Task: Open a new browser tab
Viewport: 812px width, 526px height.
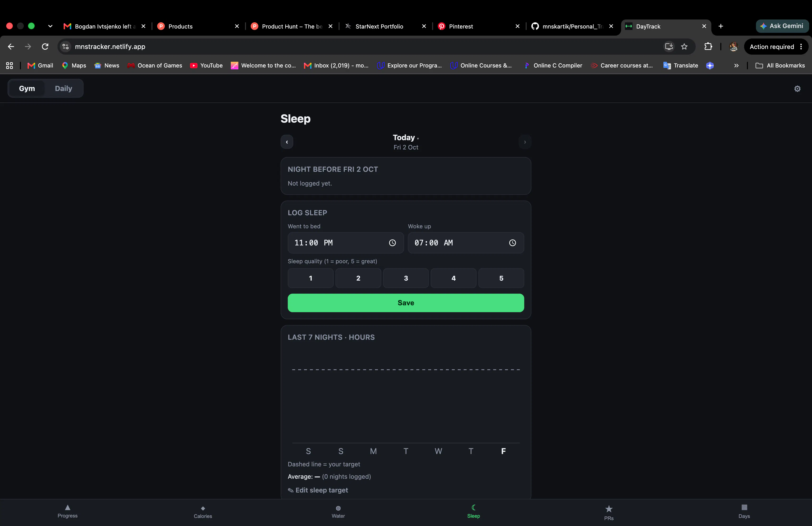Action: tap(721, 26)
